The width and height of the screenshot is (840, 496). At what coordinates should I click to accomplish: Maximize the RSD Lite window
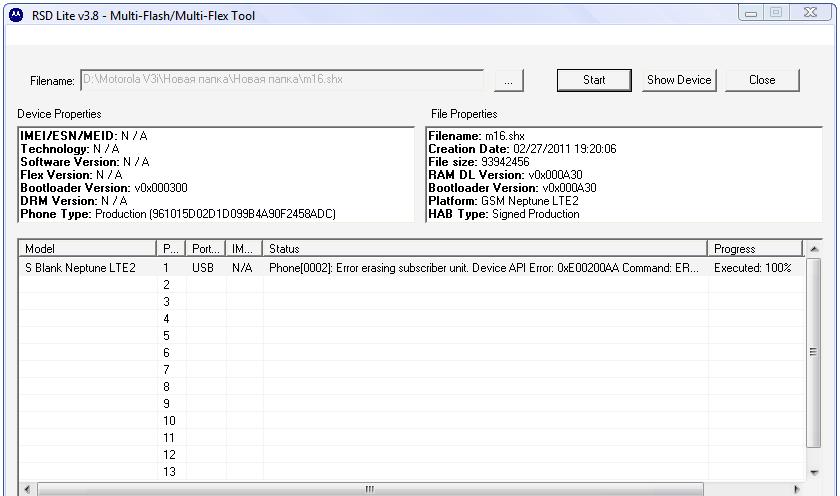click(776, 13)
